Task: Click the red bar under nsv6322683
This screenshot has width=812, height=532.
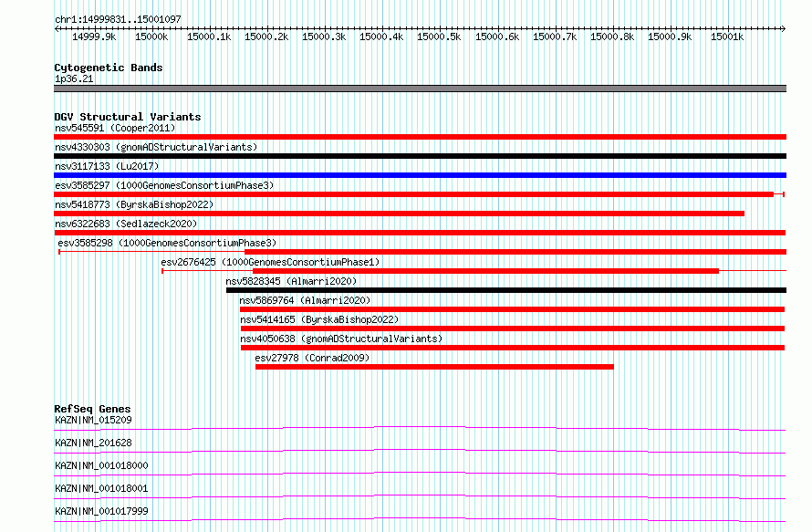Action: (420, 233)
